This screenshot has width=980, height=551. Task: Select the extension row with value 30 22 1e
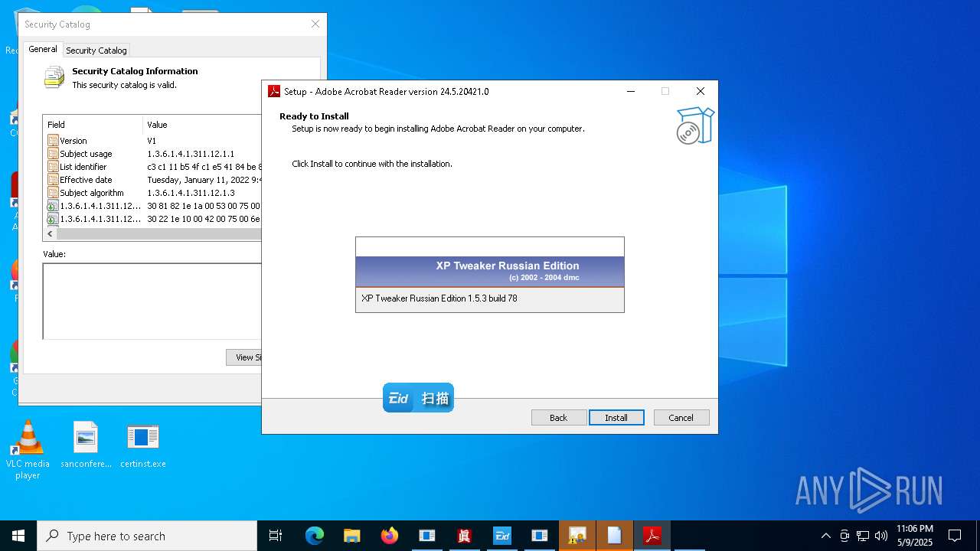(153, 219)
